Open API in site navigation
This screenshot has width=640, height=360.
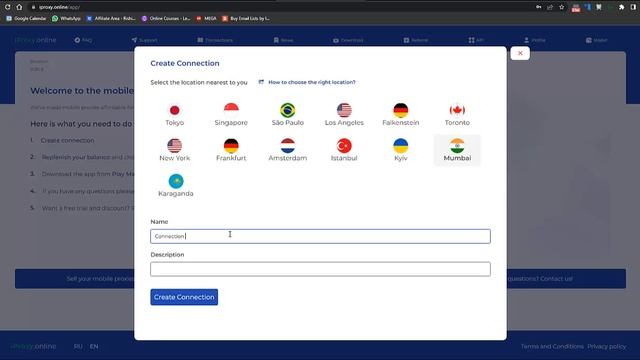[x=476, y=40]
